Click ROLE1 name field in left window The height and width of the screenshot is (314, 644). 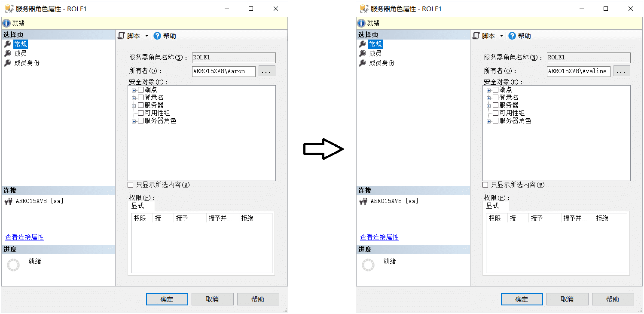click(234, 58)
